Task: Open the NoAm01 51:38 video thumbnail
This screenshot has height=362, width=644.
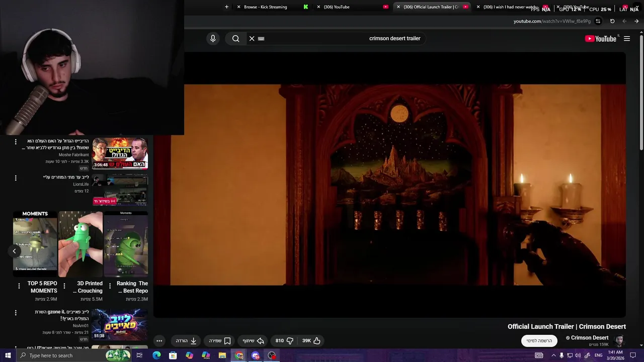Action: point(120,324)
